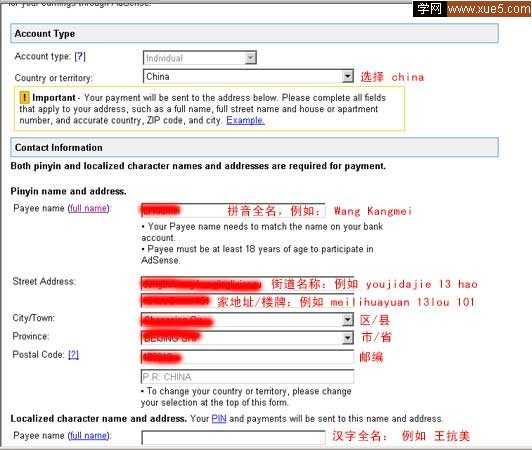
Task: Click the first Street Address field
Action: [x=247, y=283]
